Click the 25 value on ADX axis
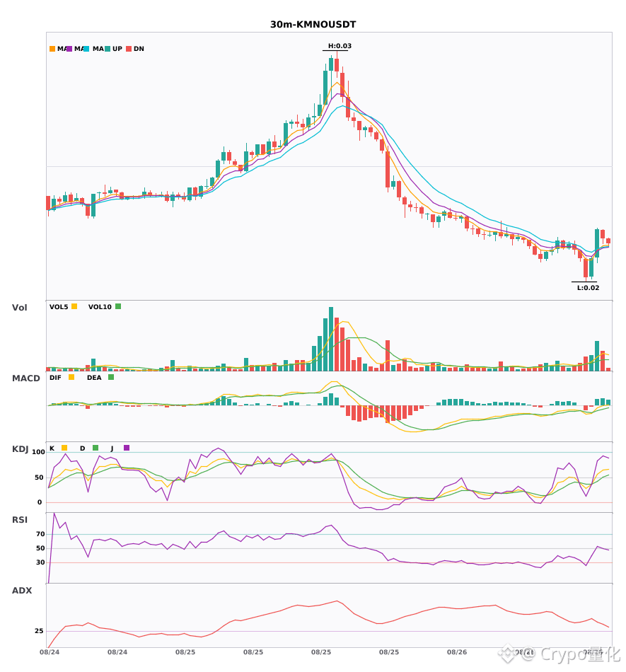Image resolution: width=626 pixels, height=672 pixels. [39, 631]
